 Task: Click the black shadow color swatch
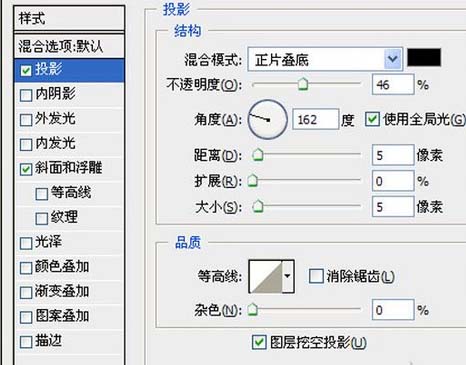tap(424, 57)
